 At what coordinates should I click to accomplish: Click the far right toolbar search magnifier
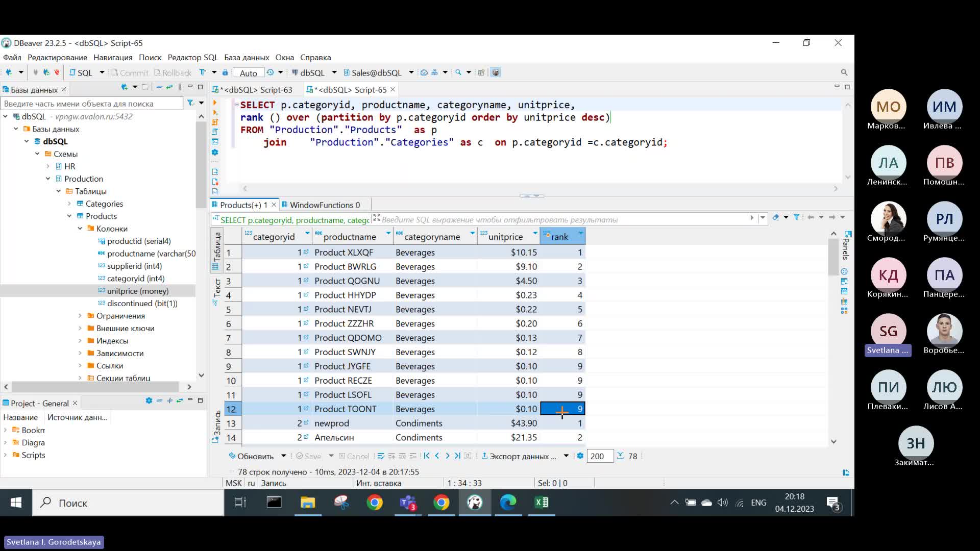[844, 72]
